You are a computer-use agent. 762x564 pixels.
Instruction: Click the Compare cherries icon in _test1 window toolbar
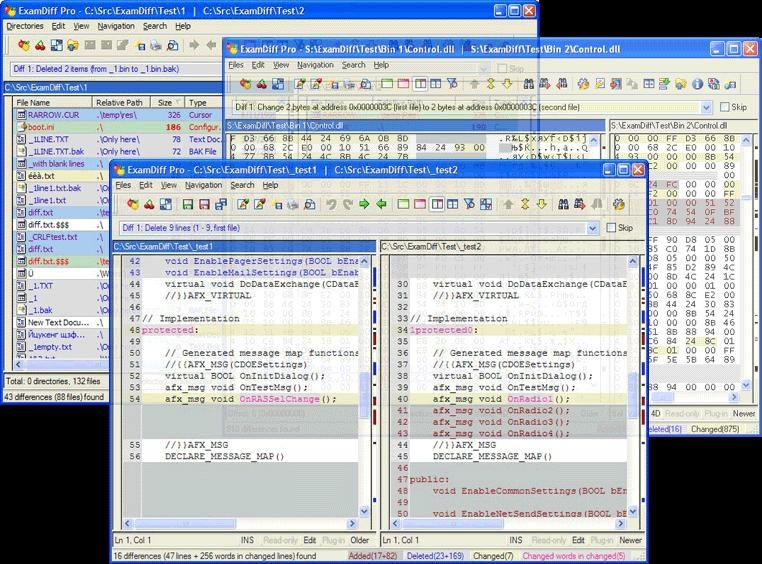(149, 205)
